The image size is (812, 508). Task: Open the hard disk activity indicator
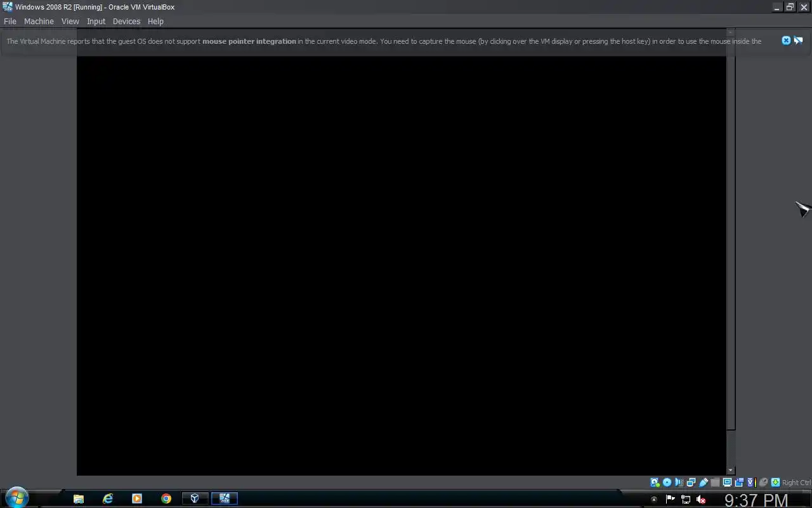[x=655, y=483]
